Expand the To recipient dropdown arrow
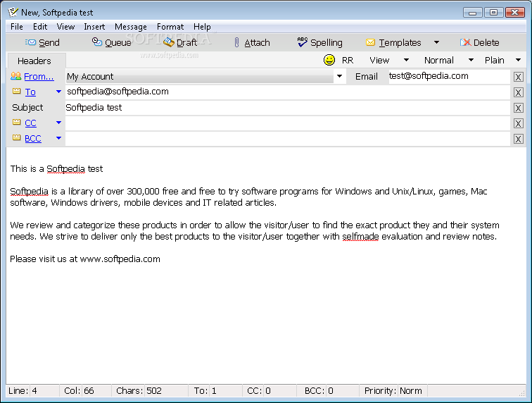Screen dimensions: 532x403 tap(58, 92)
